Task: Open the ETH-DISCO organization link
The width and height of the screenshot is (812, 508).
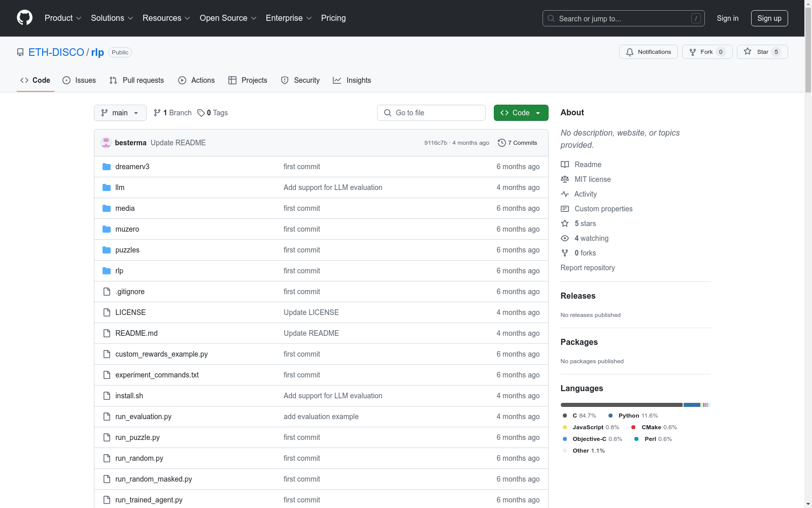Action: click(56, 52)
